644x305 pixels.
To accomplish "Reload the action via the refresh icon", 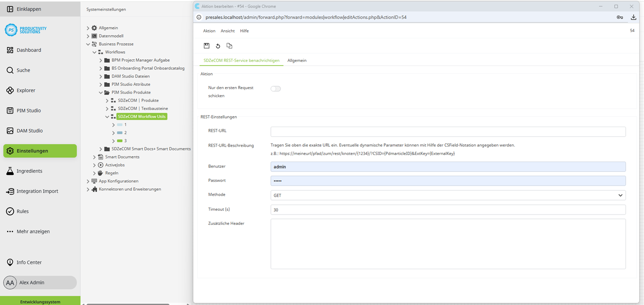I will pyautogui.click(x=218, y=46).
